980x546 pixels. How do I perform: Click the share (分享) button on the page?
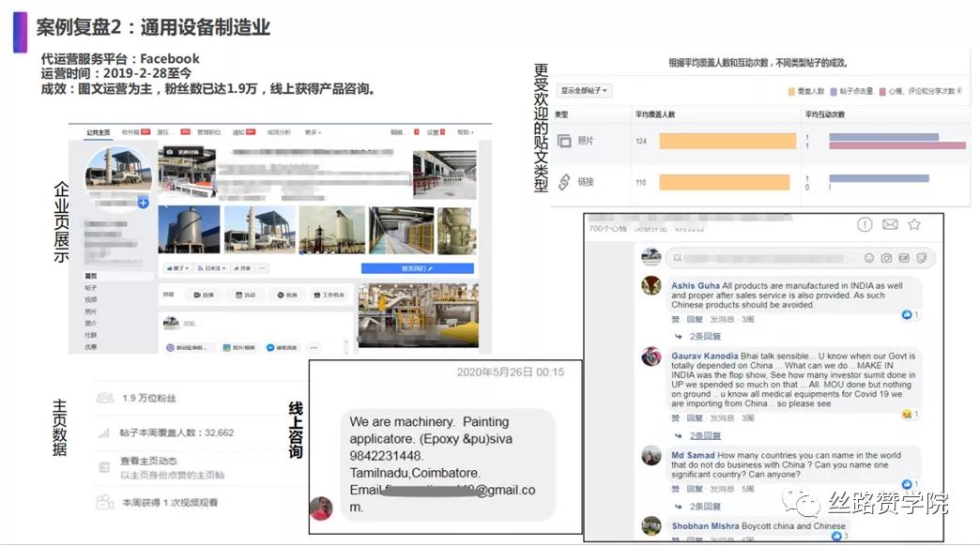tap(242, 268)
